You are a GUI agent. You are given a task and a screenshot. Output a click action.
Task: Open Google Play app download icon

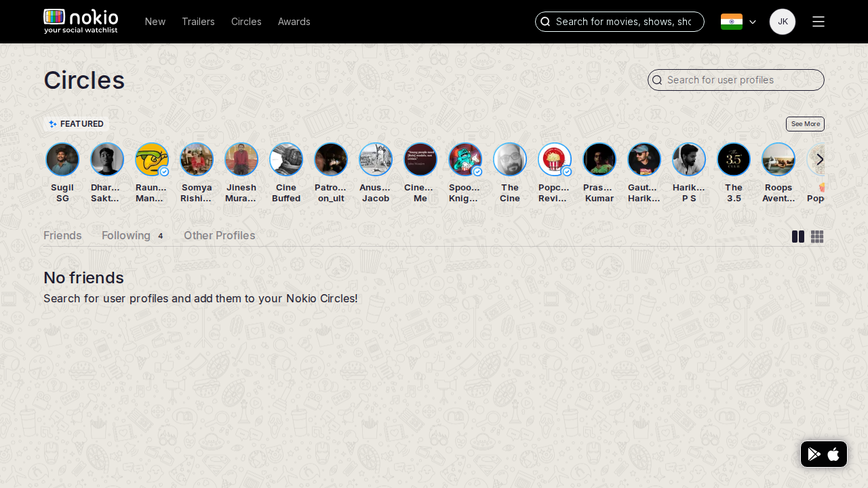coord(814,454)
